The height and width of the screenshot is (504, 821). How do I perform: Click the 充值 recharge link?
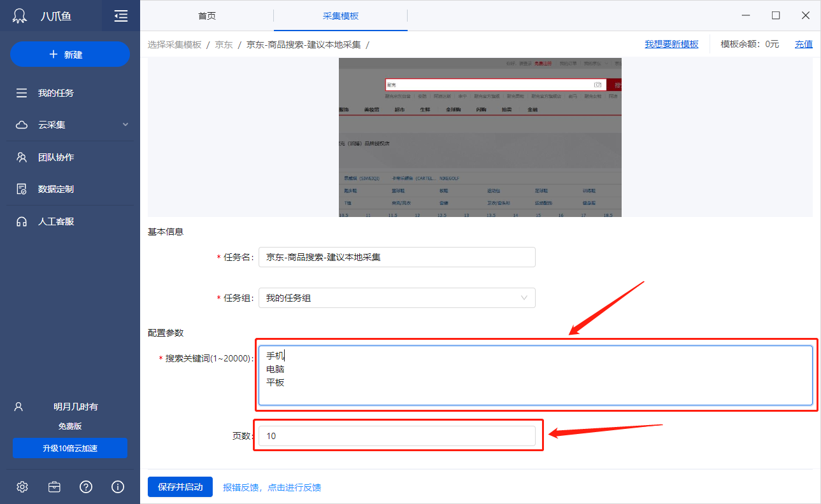804,44
